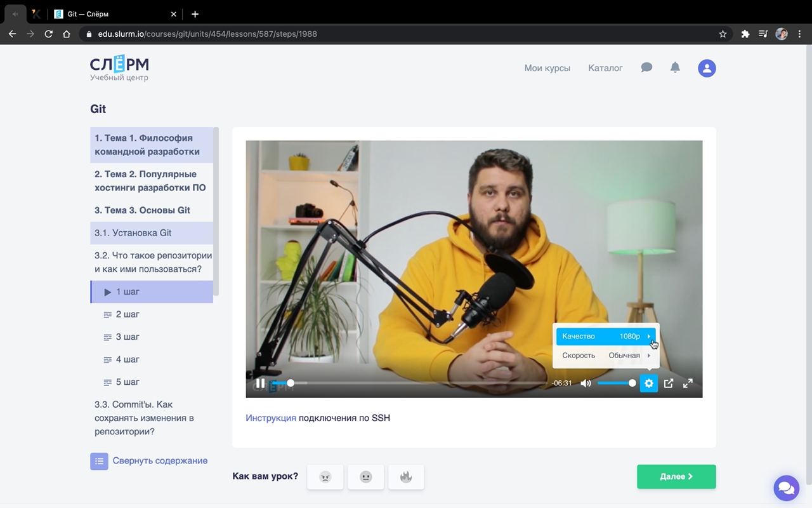Open a new browser tab
812x508 pixels.
[195, 14]
